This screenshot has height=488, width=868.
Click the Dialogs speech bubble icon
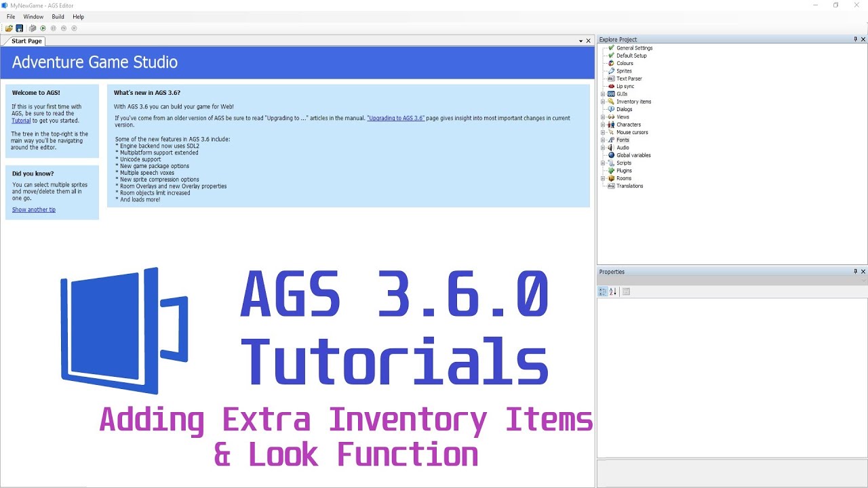tap(611, 109)
